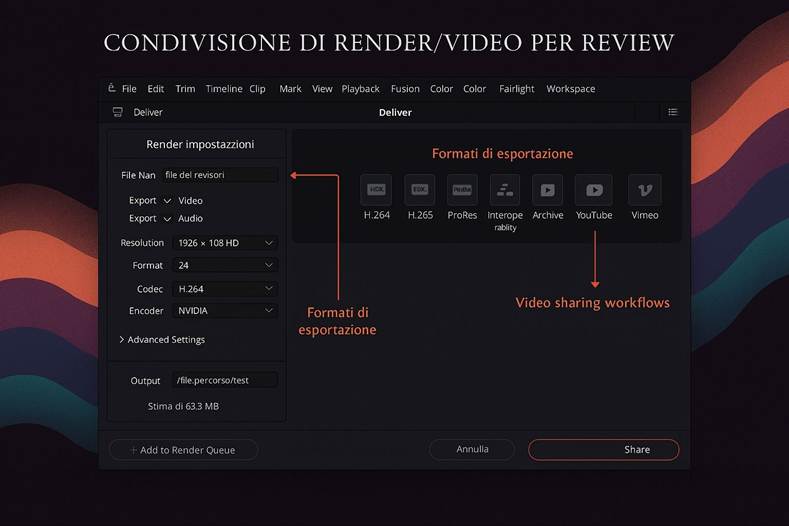Click the Render impostazzioni panel title
Screen dimensions: 789x526
click(x=200, y=144)
